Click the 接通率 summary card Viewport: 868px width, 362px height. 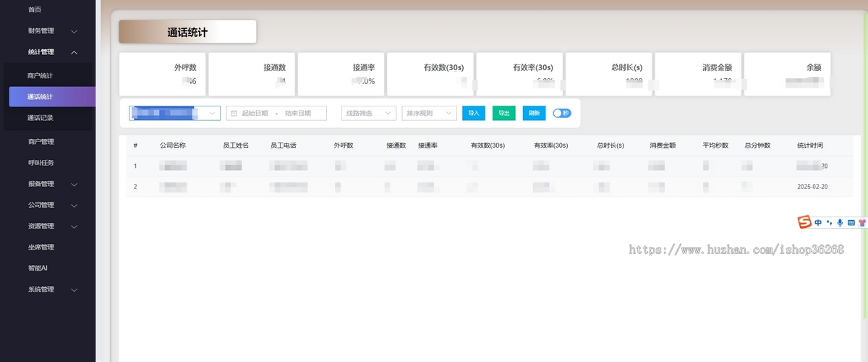(341, 74)
